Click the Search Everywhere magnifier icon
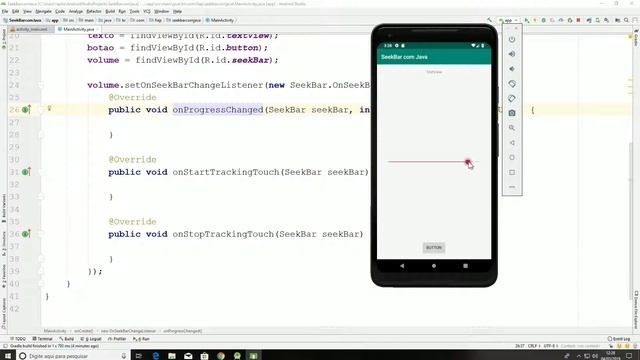 [627, 20]
